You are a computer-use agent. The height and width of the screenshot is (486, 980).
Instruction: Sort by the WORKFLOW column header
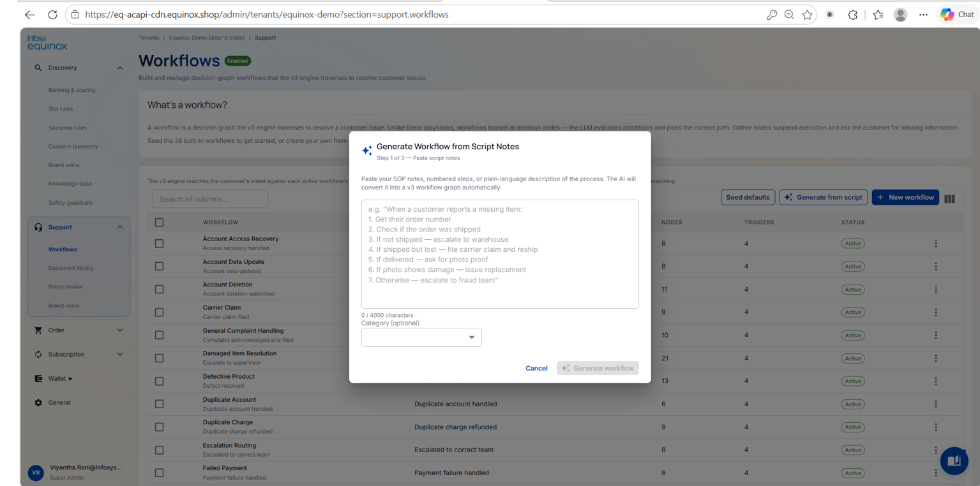(221, 223)
